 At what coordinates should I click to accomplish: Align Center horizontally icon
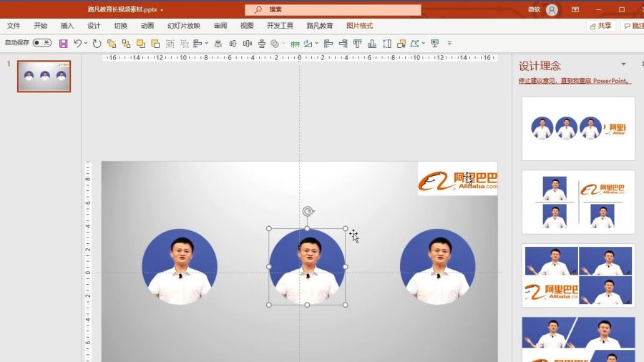[218, 44]
